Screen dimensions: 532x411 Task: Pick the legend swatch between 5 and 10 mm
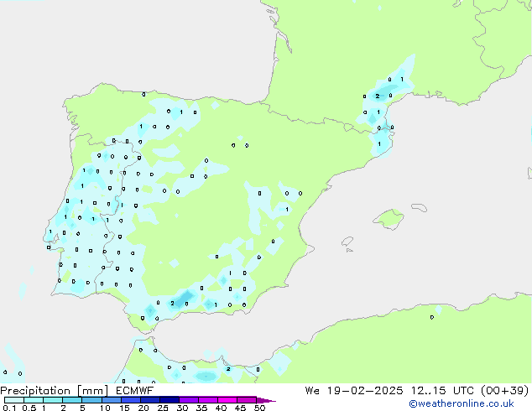tap(92, 400)
